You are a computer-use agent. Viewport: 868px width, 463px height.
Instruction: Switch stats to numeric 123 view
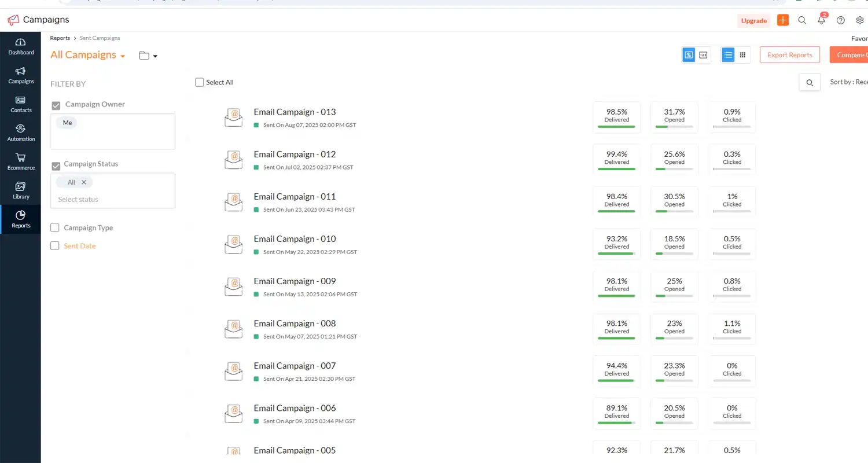[703, 54]
